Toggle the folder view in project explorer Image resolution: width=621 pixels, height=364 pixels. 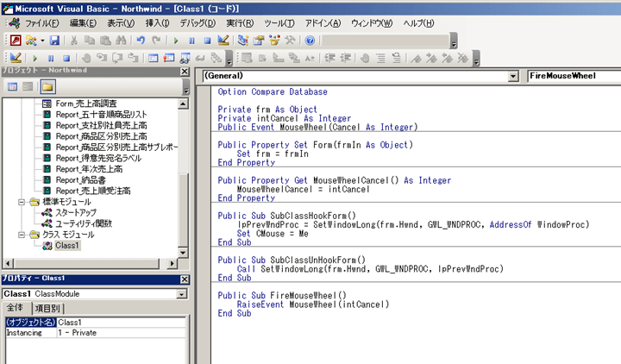point(47,87)
